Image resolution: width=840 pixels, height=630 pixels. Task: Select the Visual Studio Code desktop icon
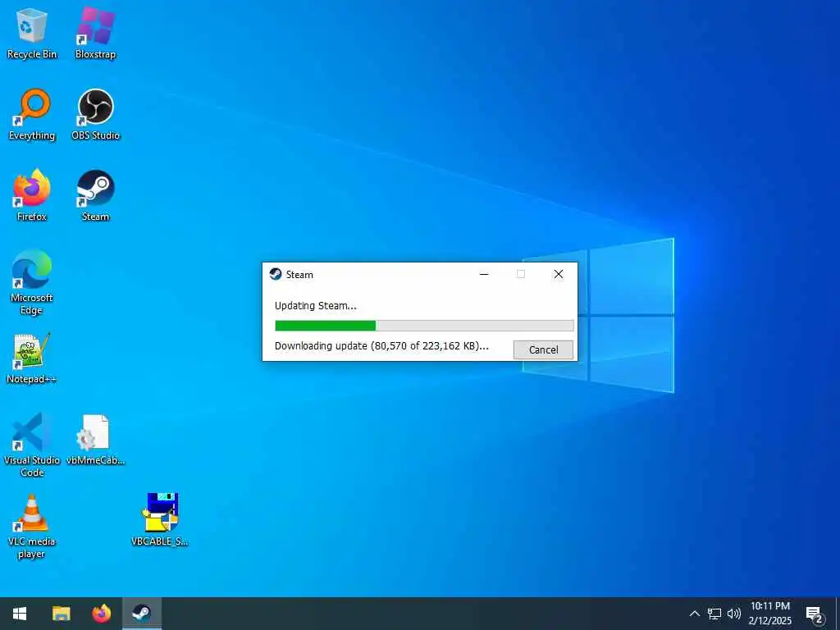[32, 445]
